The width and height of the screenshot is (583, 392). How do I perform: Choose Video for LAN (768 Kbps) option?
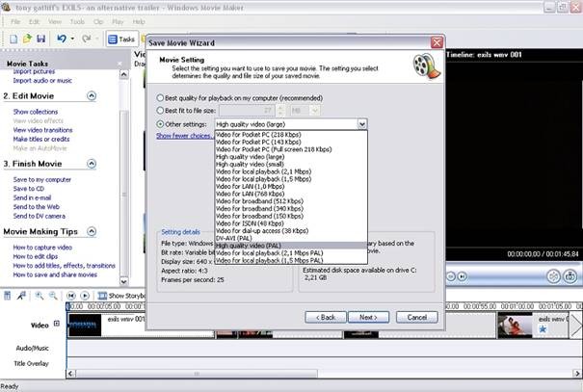(x=291, y=194)
